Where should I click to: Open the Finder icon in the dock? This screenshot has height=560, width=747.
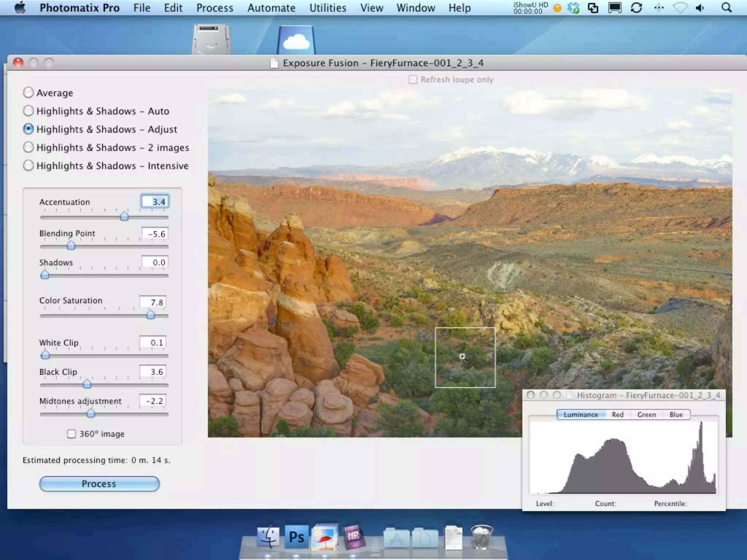point(268,537)
